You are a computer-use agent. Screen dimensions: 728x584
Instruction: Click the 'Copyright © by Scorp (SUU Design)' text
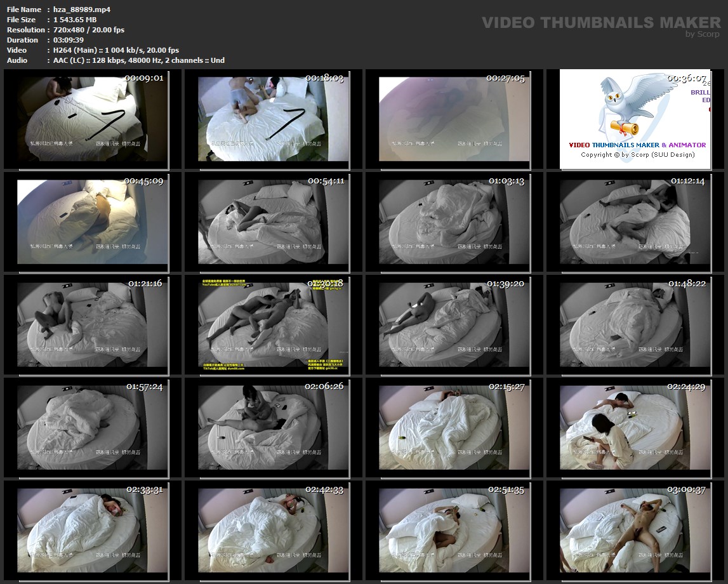tap(637, 155)
